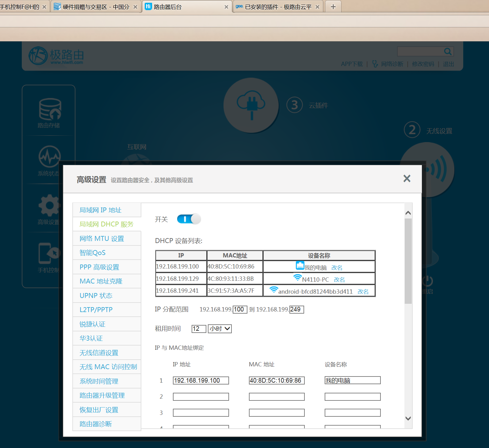
Task: Open 网络 MTU 设置 section
Action: coord(107,238)
